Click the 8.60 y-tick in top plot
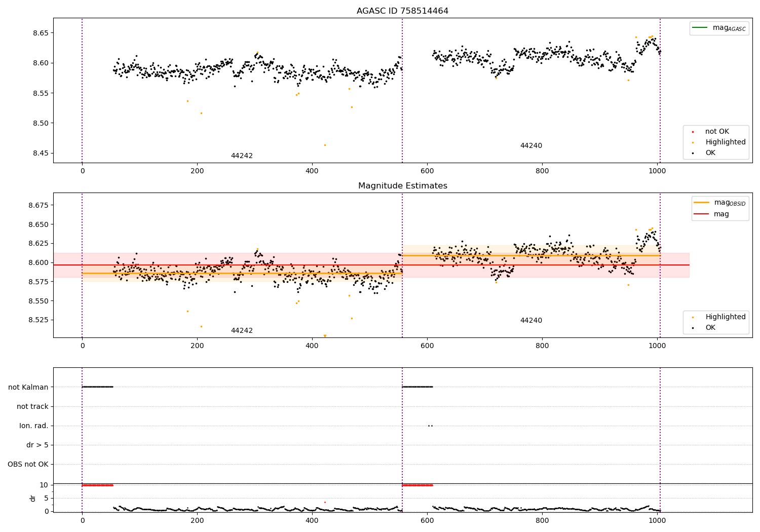Image resolution: width=760 pixels, height=532 pixels. tap(41, 63)
